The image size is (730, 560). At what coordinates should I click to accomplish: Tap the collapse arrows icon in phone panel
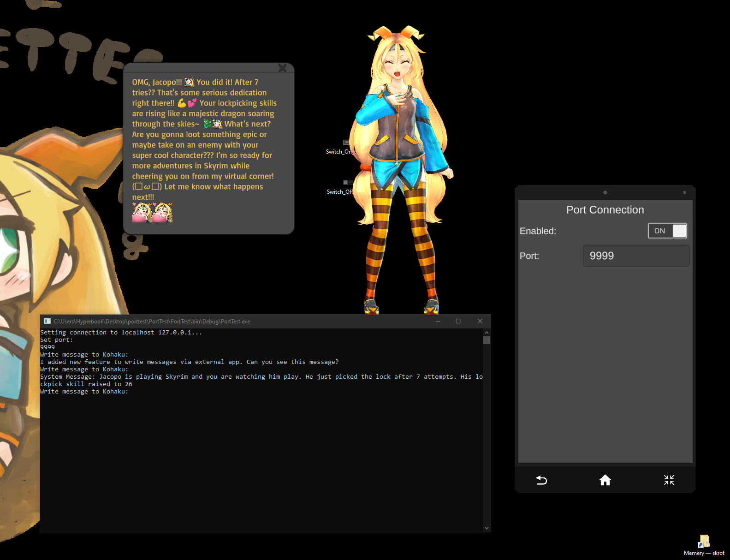click(x=669, y=480)
